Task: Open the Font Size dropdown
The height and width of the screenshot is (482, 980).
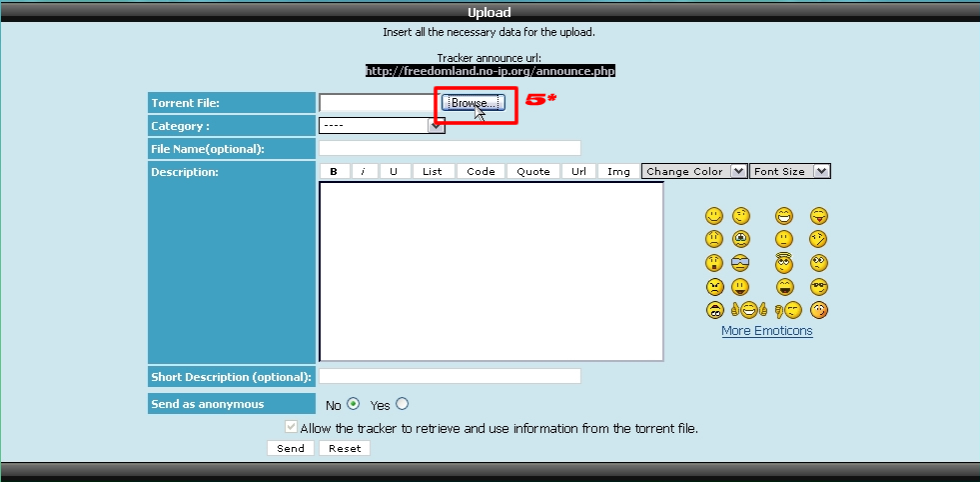Action: pyautogui.click(x=790, y=171)
